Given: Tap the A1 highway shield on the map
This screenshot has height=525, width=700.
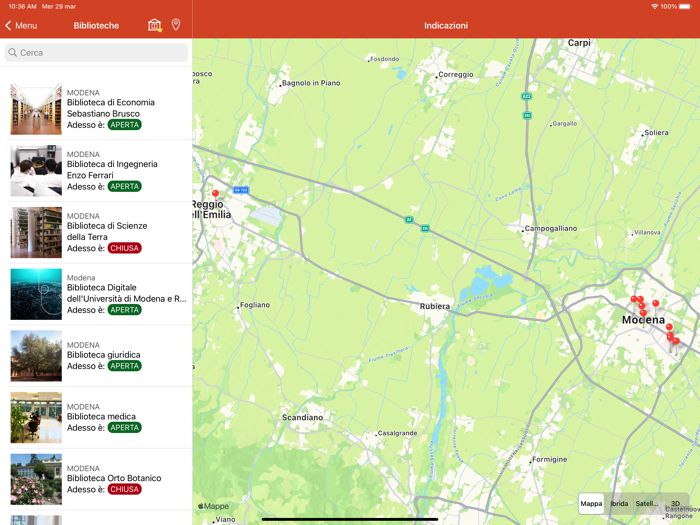Looking at the screenshot, I should [x=409, y=220].
